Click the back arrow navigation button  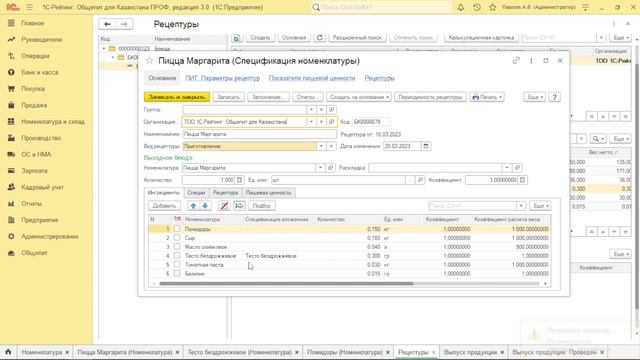[x=107, y=24]
